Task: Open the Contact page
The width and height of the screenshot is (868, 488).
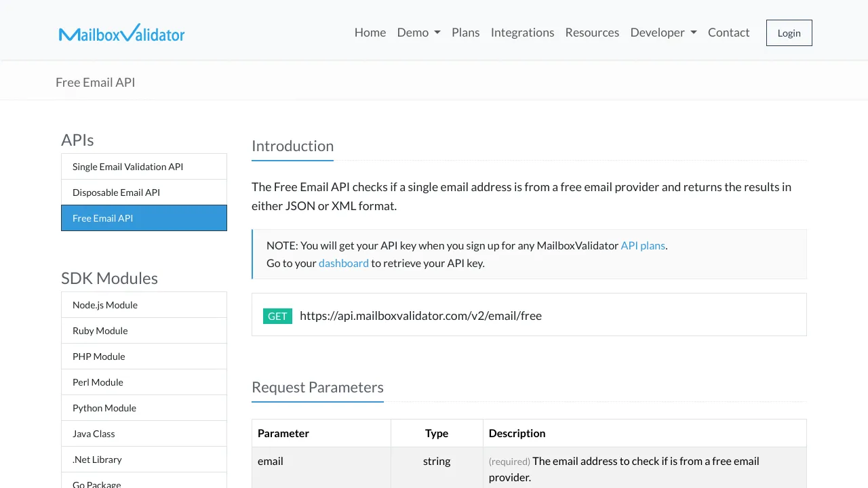Action: point(728,33)
